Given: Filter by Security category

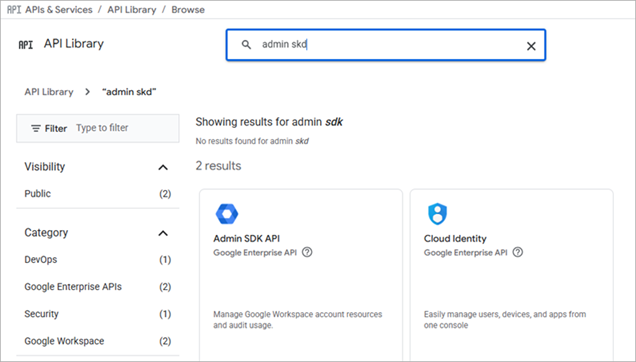Looking at the screenshot, I should (x=97, y=314).
